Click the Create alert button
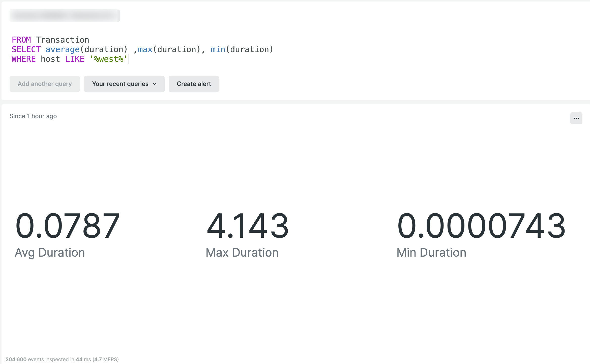Image resolution: width=590 pixels, height=364 pixels. pos(194,84)
